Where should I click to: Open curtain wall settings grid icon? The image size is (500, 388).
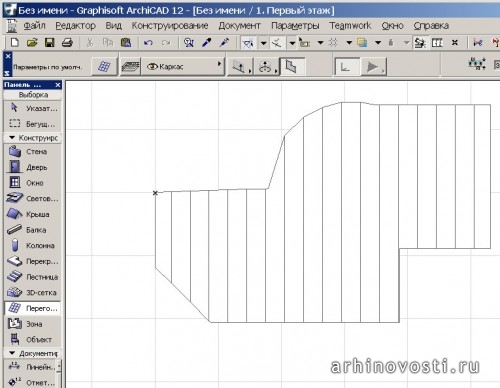point(104,67)
